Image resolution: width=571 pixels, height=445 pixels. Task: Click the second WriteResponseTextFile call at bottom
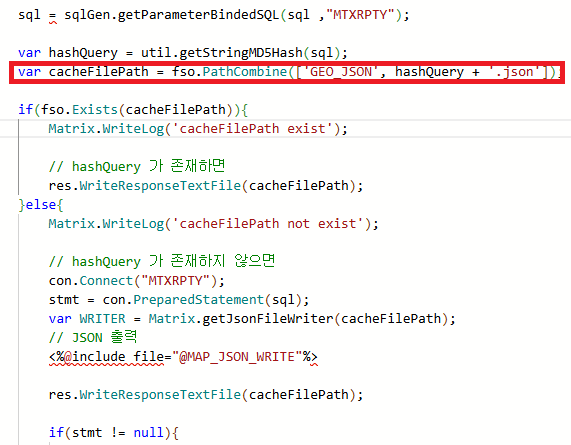point(160,395)
